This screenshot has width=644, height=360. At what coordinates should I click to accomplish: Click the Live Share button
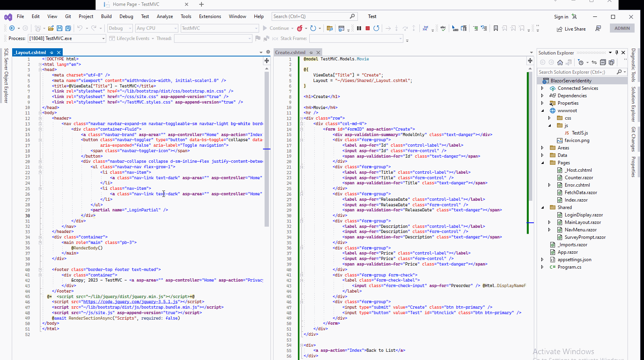point(571,29)
